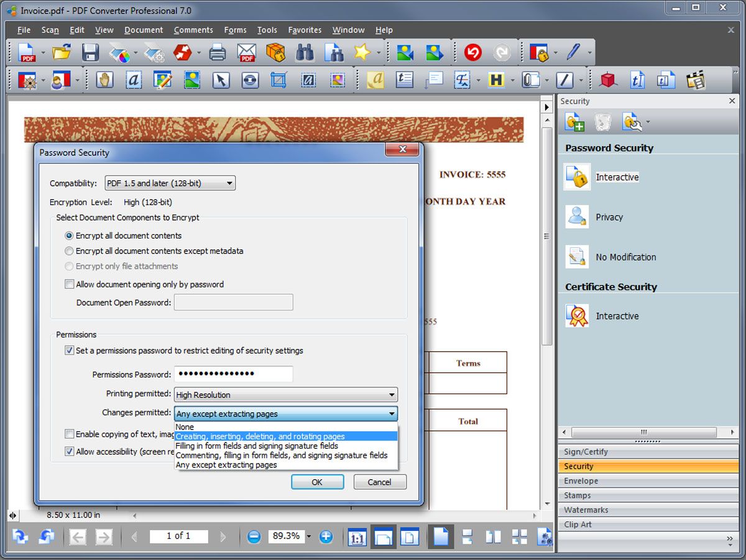Zoom in with the plus icon
This screenshot has width=746, height=560.
(326, 536)
